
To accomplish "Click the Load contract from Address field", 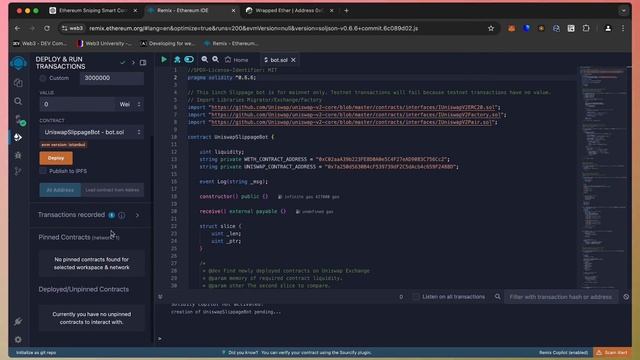I will click(x=112, y=190).
